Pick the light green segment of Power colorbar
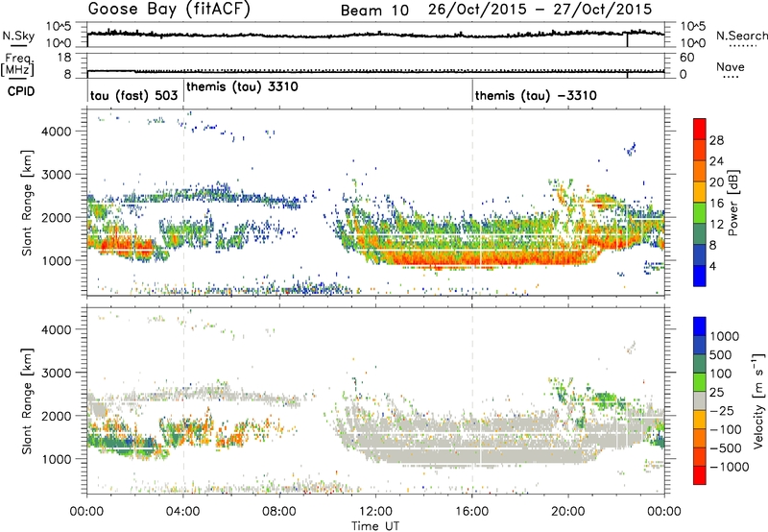The height and width of the screenshot is (532, 768). click(700, 213)
